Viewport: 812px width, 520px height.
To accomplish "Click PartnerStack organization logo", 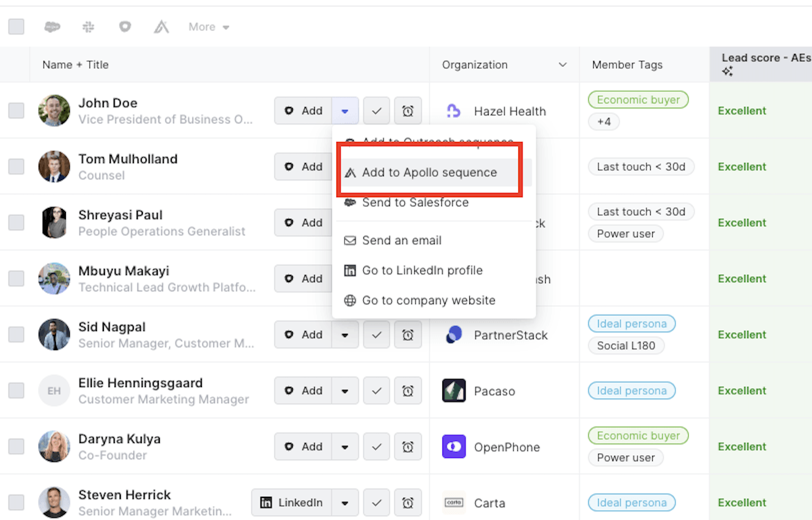I will click(453, 335).
